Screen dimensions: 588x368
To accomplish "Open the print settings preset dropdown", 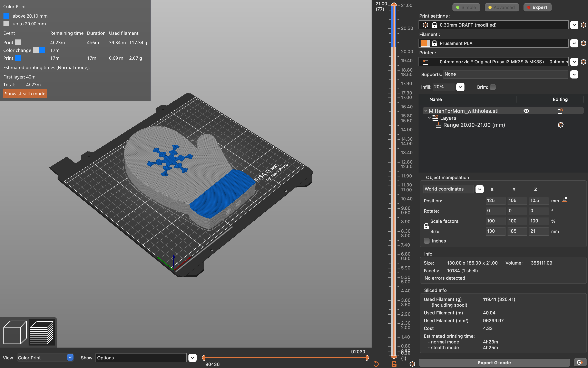I will tap(574, 25).
